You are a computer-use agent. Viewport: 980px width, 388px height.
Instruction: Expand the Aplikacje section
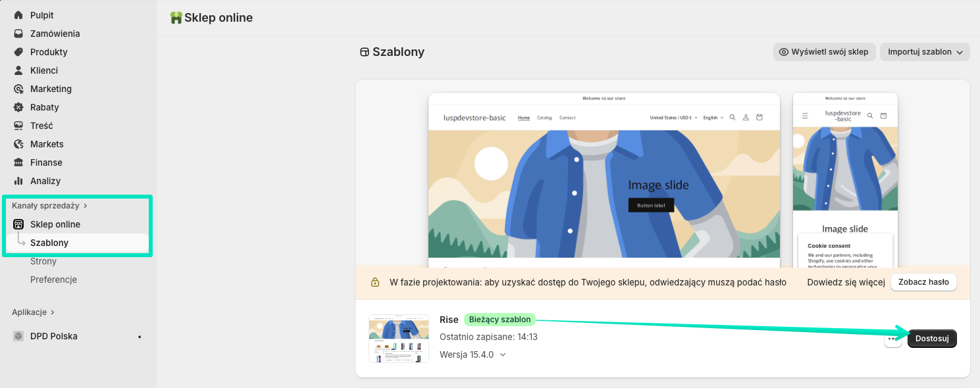tap(33, 312)
